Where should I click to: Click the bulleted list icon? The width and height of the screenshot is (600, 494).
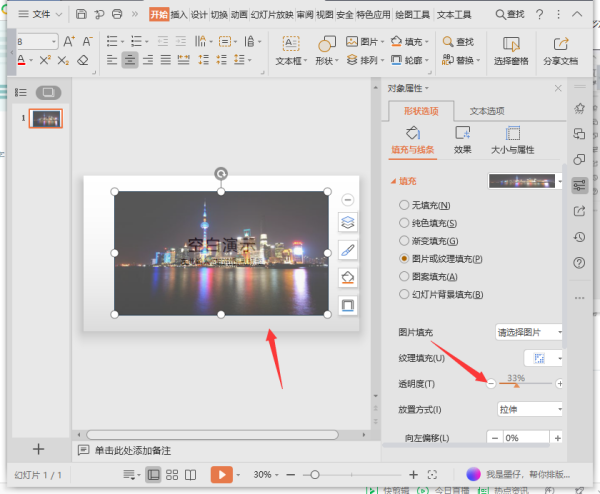pyautogui.click(x=112, y=41)
